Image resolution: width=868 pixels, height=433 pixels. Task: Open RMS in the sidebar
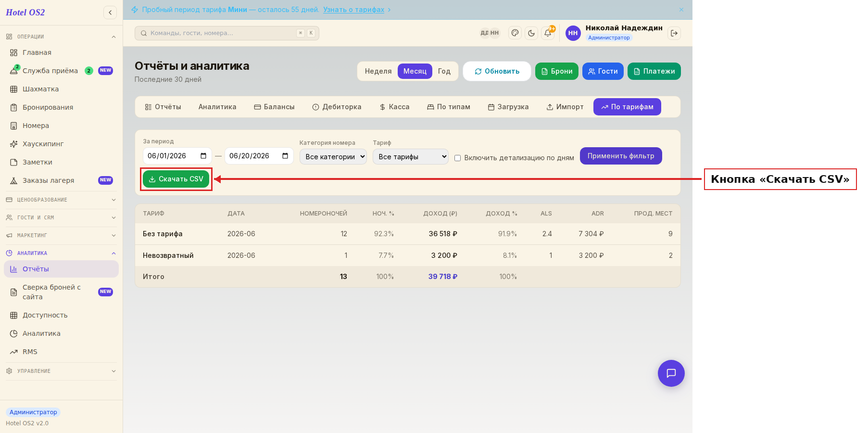click(61, 352)
